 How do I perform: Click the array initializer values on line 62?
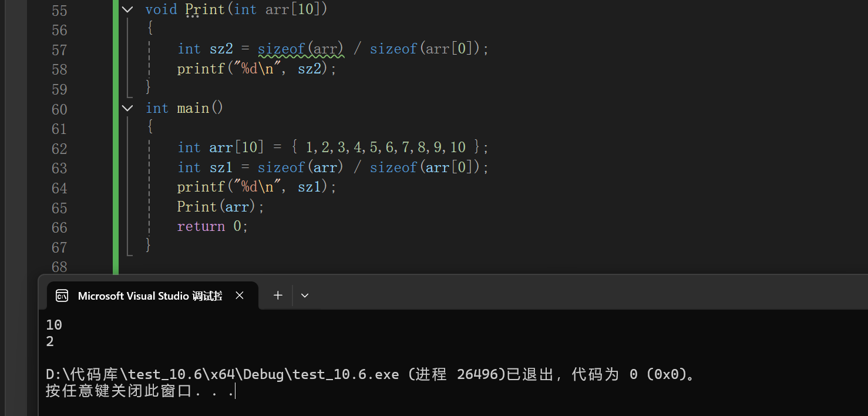click(386, 147)
